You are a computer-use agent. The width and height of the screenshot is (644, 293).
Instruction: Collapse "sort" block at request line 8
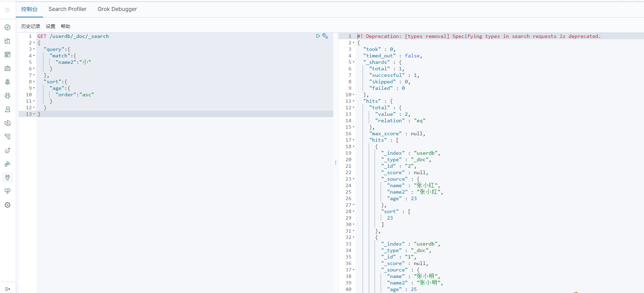[34, 82]
